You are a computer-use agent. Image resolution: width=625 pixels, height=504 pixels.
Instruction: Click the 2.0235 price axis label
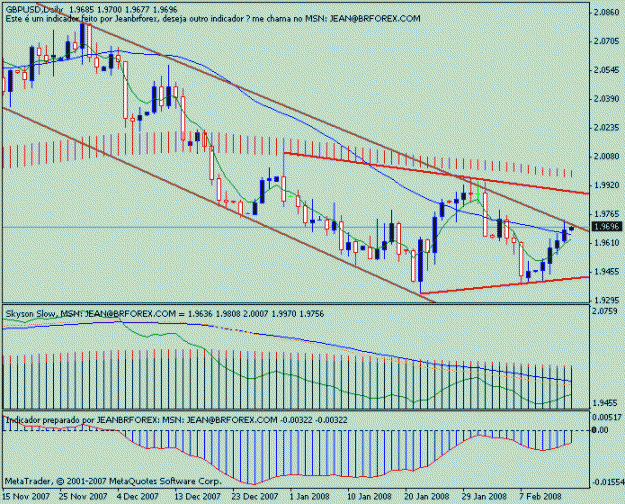pyautogui.click(x=607, y=128)
